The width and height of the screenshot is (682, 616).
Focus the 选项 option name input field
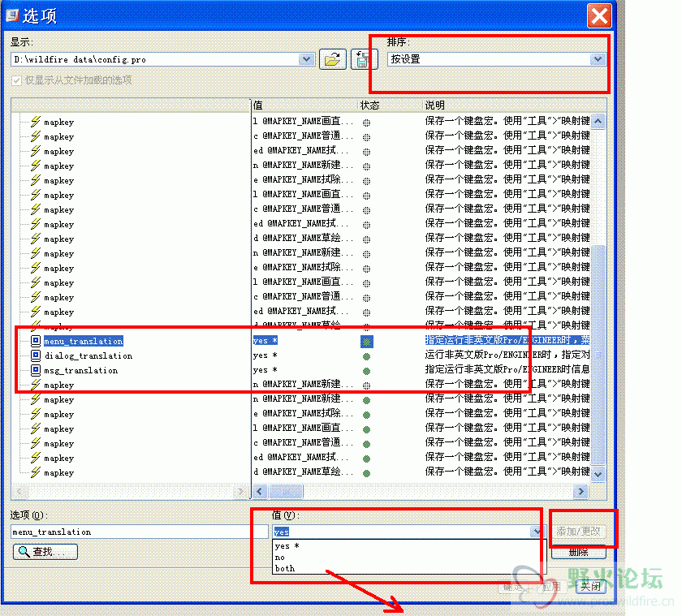(139, 532)
